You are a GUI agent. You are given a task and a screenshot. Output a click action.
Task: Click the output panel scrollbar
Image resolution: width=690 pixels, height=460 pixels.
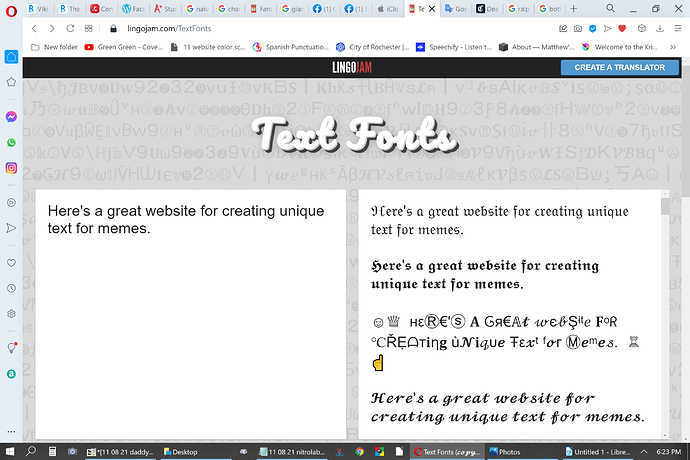click(x=664, y=300)
